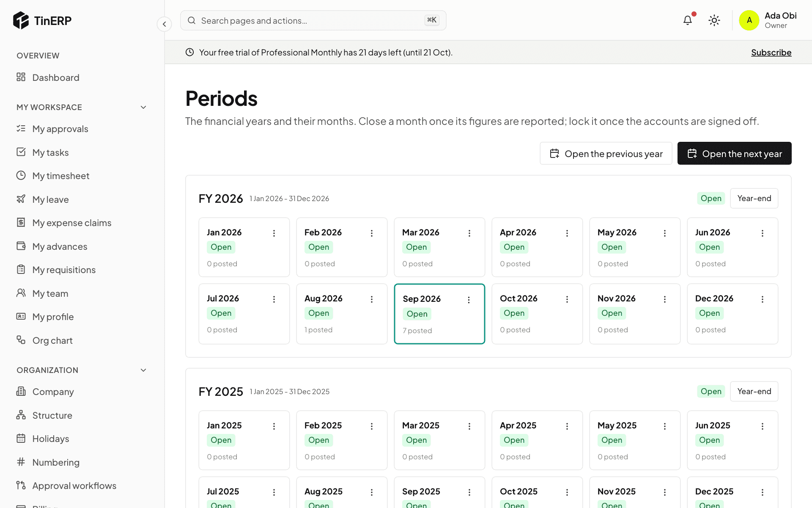Open the Jan 2025 three-dot menu

pos(274,426)
